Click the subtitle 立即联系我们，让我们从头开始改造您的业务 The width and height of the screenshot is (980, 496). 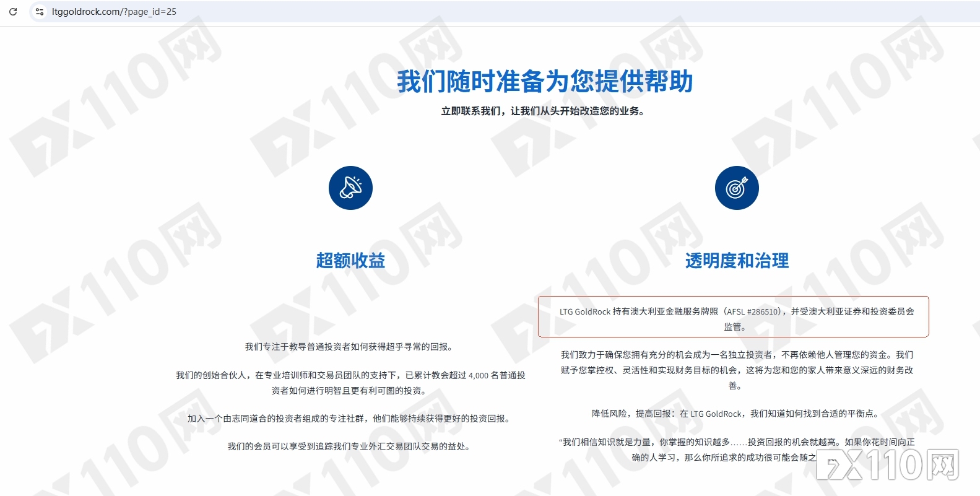[x=543, y=111]
